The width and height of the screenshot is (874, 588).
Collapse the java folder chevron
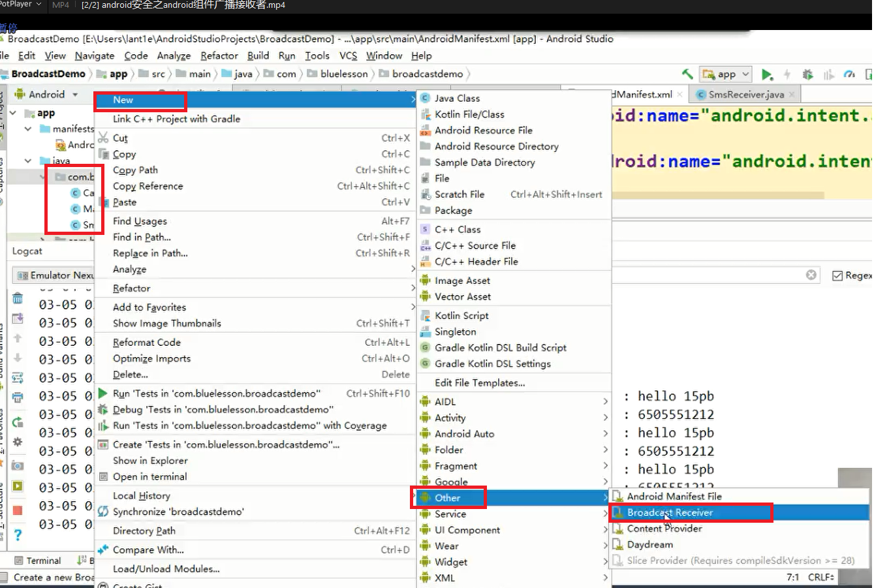click(x=28, y=161)
